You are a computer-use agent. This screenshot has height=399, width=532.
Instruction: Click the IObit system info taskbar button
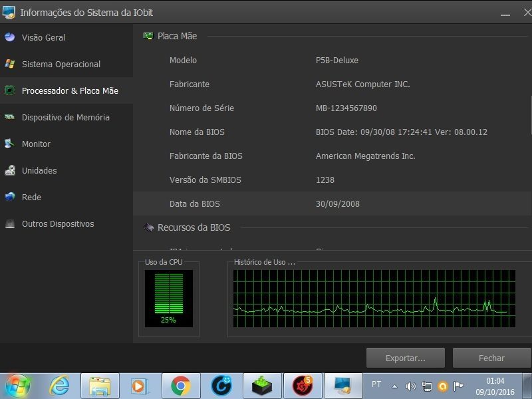click(x=343, y=386)
